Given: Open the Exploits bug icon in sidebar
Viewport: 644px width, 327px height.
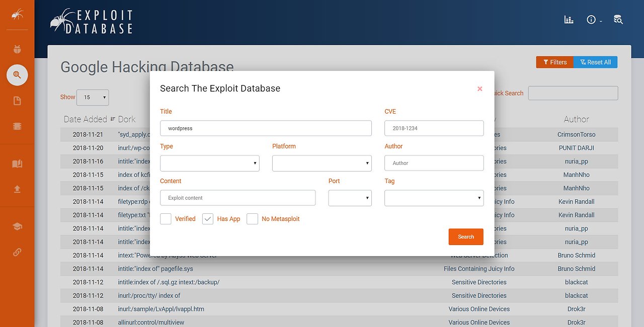Looking at the screenshot, I should 17,49.
